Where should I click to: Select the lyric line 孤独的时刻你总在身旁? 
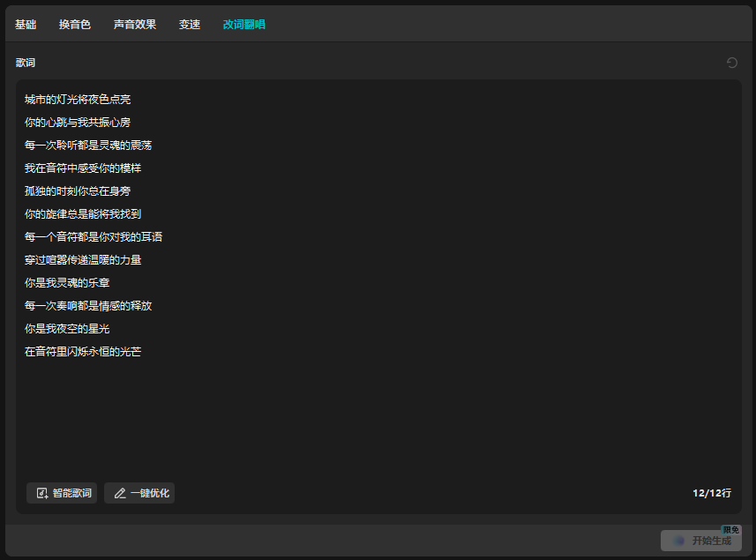(77, 190)
